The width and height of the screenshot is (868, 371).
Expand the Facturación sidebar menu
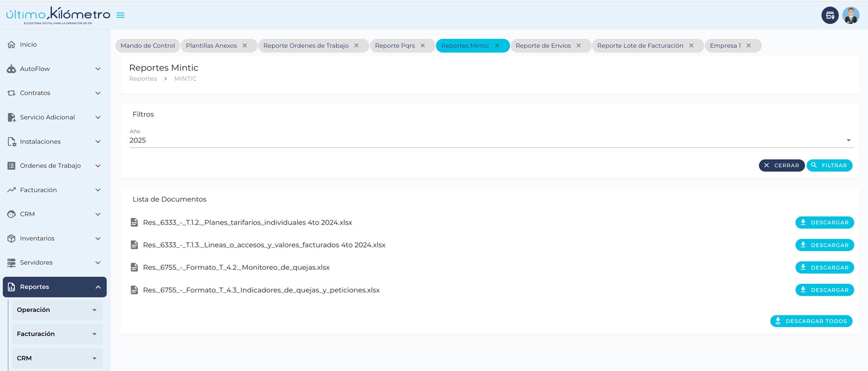[54, 190]
